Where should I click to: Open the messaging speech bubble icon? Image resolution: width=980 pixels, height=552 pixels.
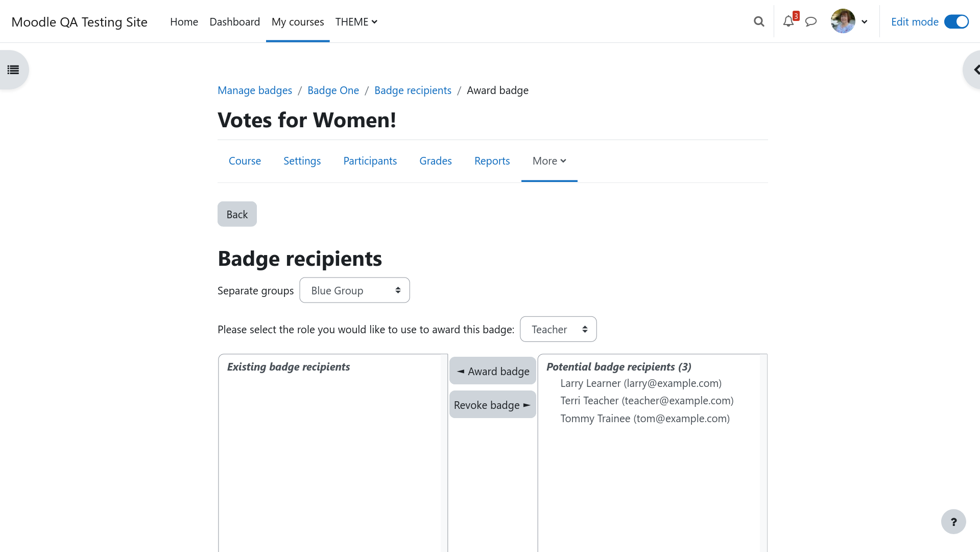click(811, 21)
